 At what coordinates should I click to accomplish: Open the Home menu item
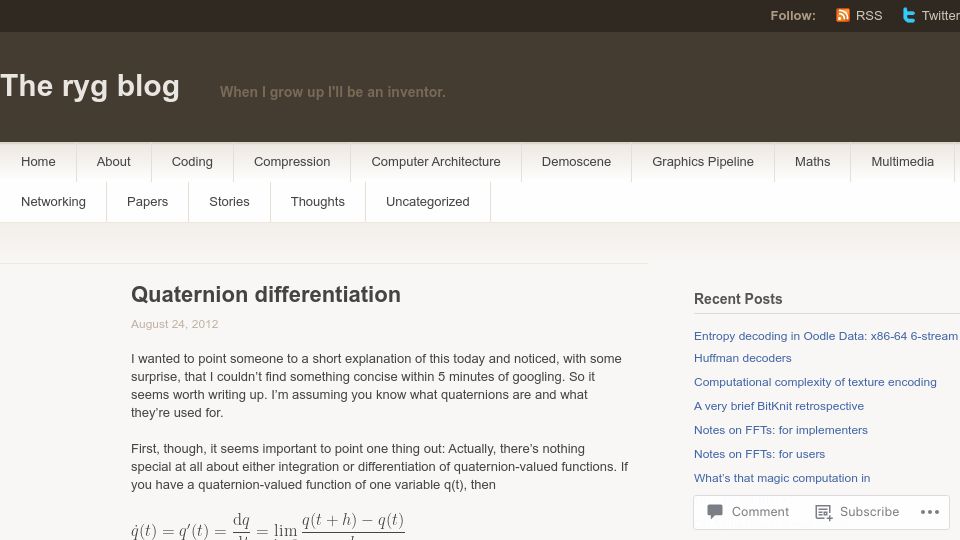pyautogui.click(x=38, y=162)
